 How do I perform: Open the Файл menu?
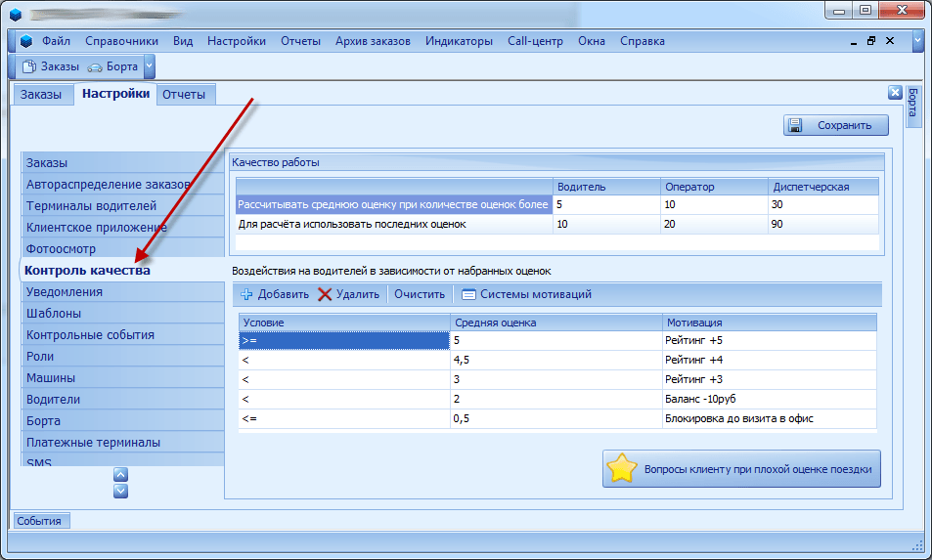click(x=56, y=41)
